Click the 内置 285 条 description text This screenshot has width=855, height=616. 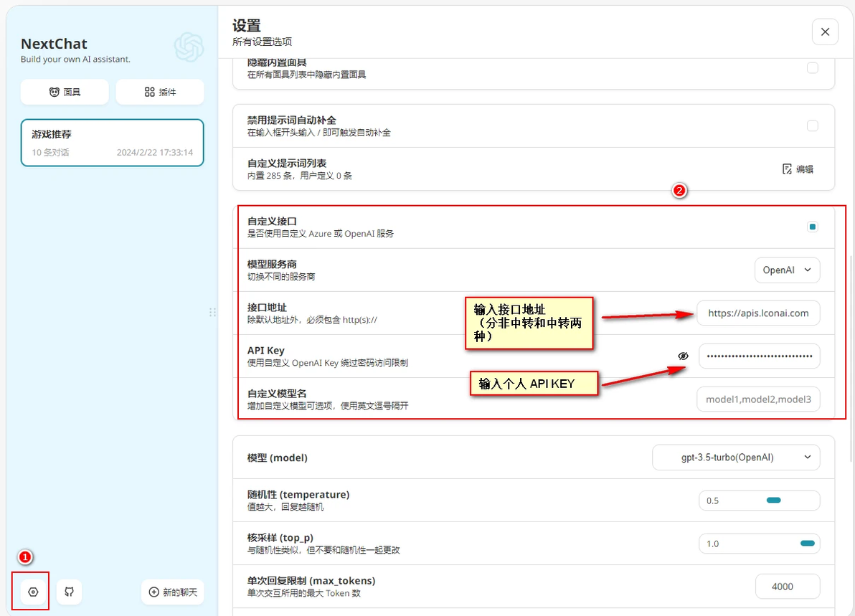pos(299,176)
